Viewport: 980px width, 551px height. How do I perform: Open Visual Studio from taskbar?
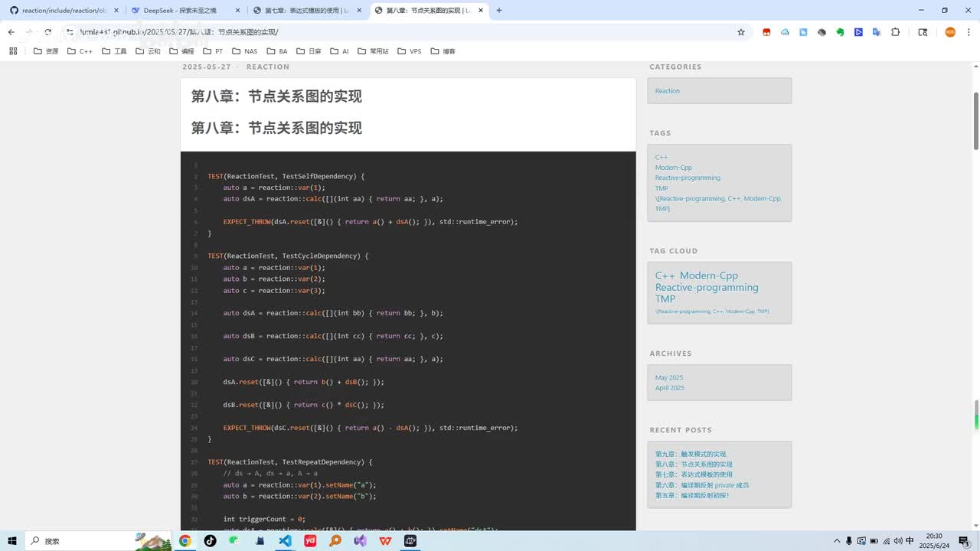360,540
